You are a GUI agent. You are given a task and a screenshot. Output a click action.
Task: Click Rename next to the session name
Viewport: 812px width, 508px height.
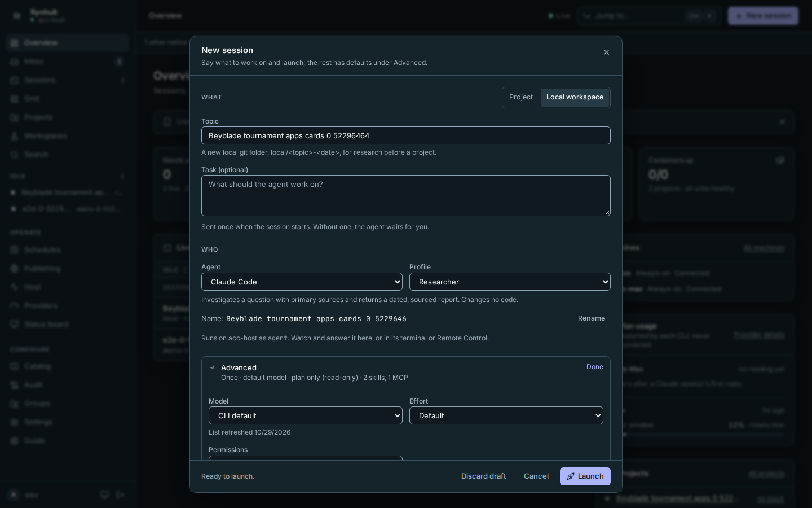[592, 318]
